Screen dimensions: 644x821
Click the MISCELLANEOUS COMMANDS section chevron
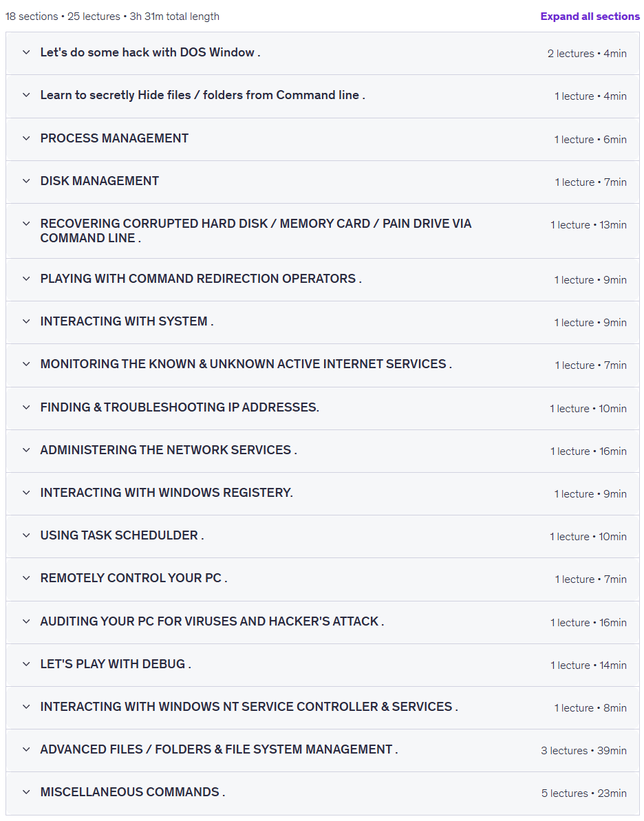click(x=26, y=792)
